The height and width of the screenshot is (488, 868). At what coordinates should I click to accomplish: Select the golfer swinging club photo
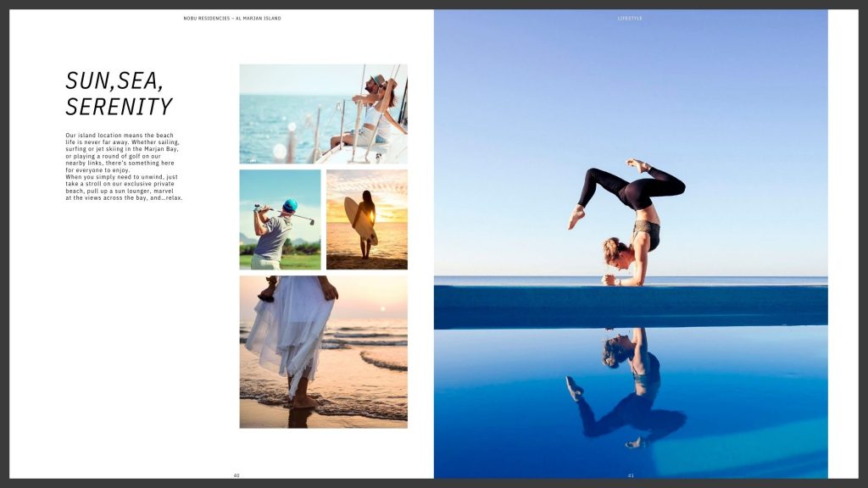tap(280, 219)
